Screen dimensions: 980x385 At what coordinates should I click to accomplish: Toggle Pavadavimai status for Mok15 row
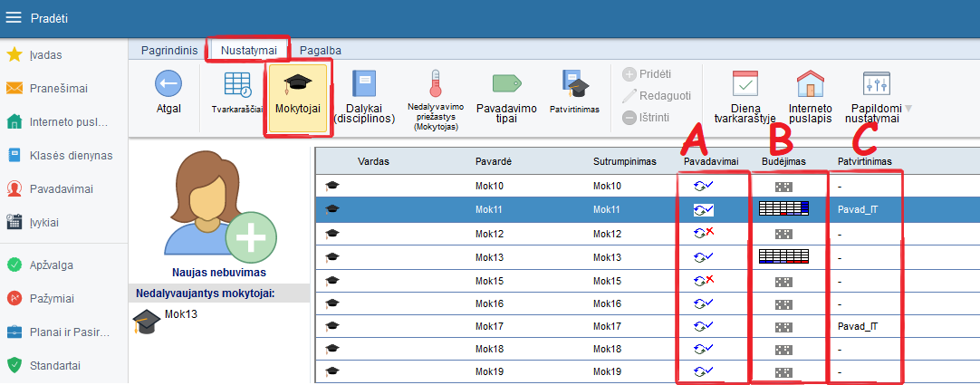(x=704, y=281)
